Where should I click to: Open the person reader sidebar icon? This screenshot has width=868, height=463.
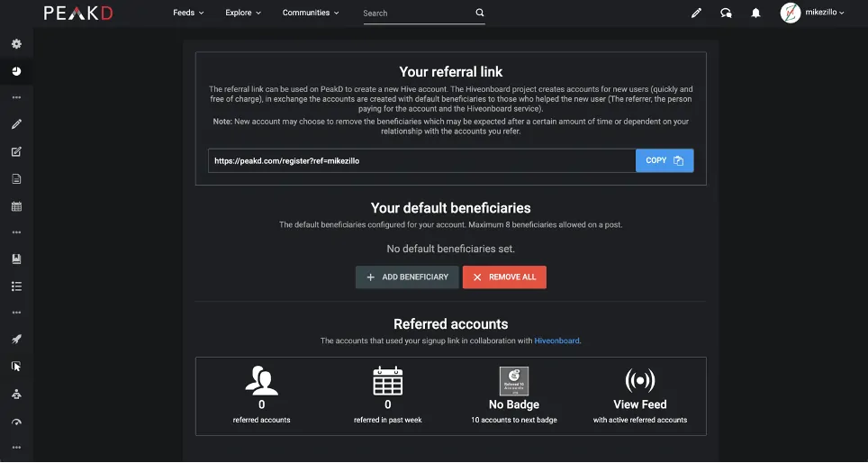16,394
